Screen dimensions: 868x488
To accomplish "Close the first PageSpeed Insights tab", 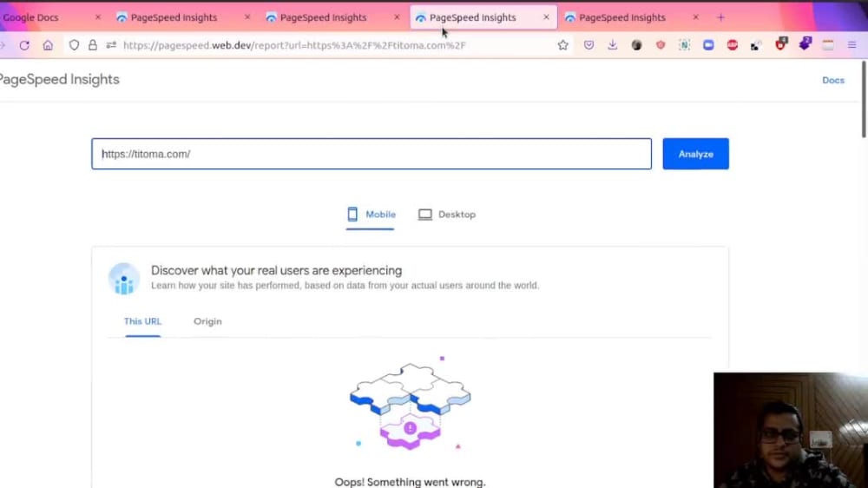I will click(247, 17).
